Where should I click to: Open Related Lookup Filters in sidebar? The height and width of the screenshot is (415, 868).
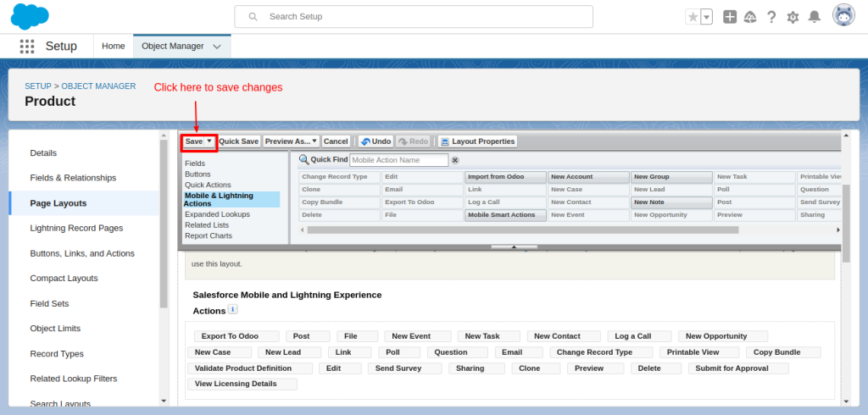point(74,379)
